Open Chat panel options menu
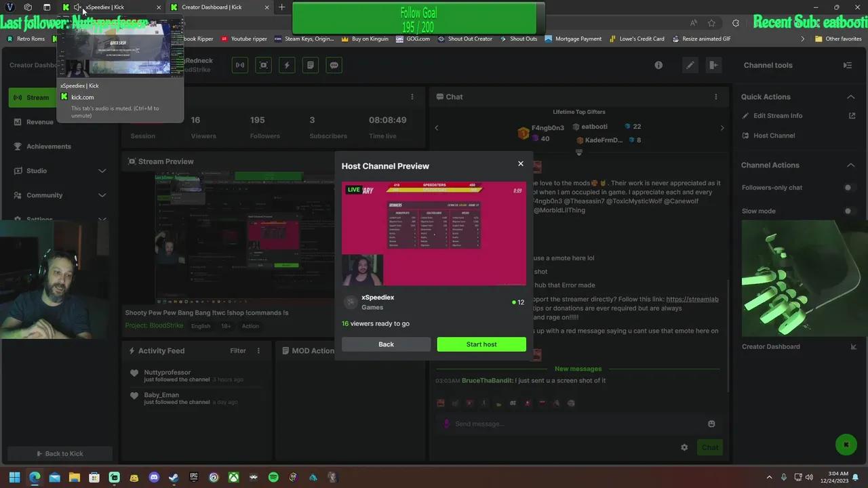The height and width of the screenshot is (488, 868). pyautogui.click(x=715, y=97)
